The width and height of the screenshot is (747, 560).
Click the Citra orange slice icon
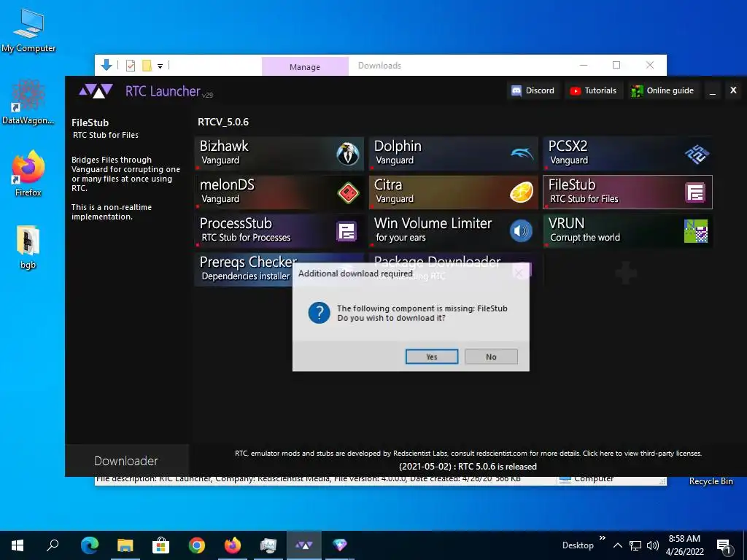click(522, 192)
